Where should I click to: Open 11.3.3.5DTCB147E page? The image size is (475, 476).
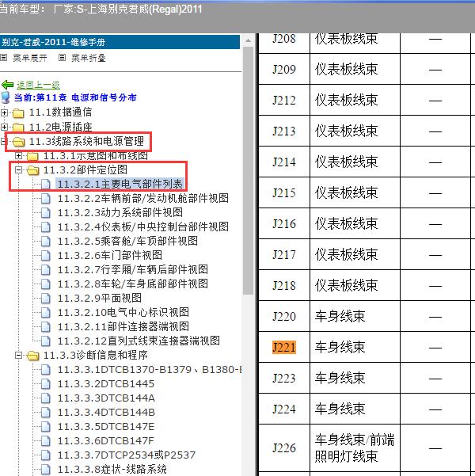(106, 427)
